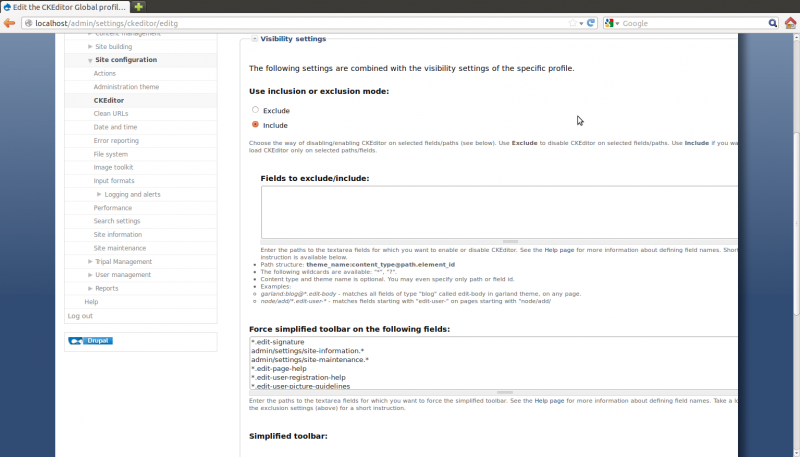Click Help page link under simplified toolbar
The width and height of the screenshot is (800, 457).
pos(549,401)
